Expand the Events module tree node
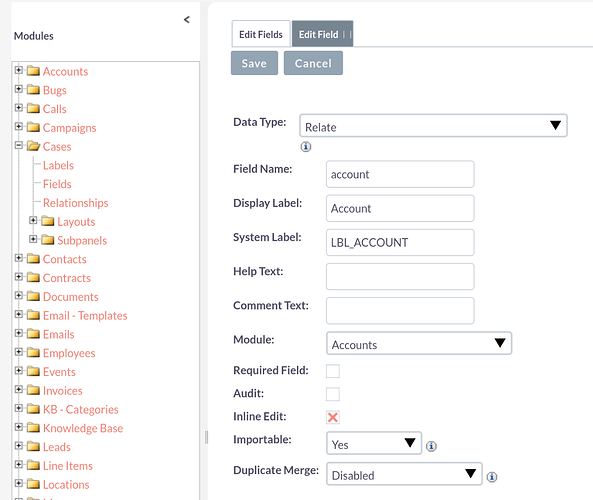Screen dimensions: 593x500 19,370
